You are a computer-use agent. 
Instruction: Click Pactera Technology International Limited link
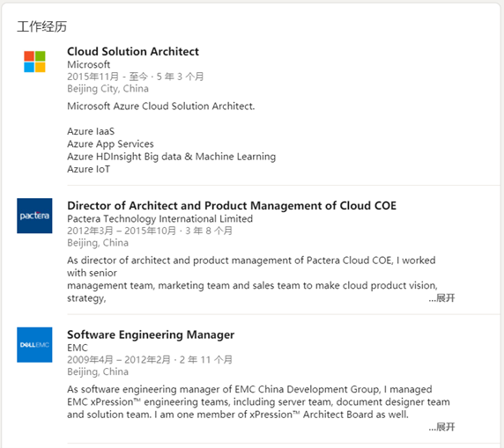pos(160,218)
